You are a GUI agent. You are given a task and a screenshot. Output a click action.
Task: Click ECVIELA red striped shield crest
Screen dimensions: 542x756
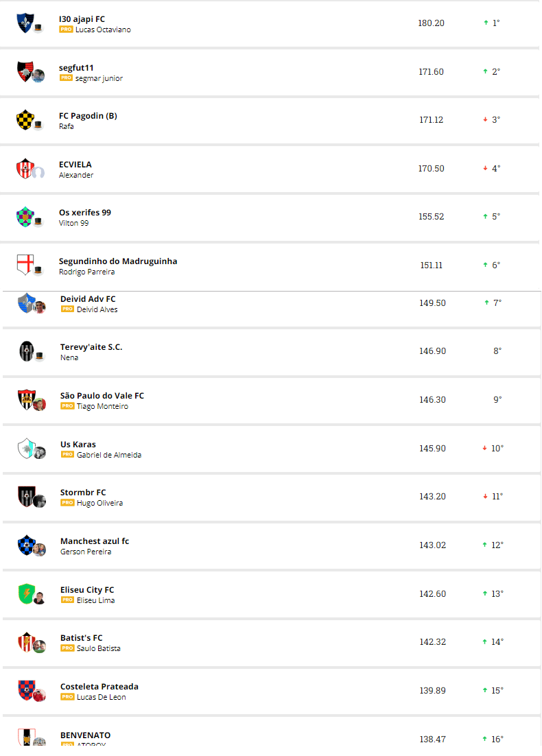coord(25,168)
